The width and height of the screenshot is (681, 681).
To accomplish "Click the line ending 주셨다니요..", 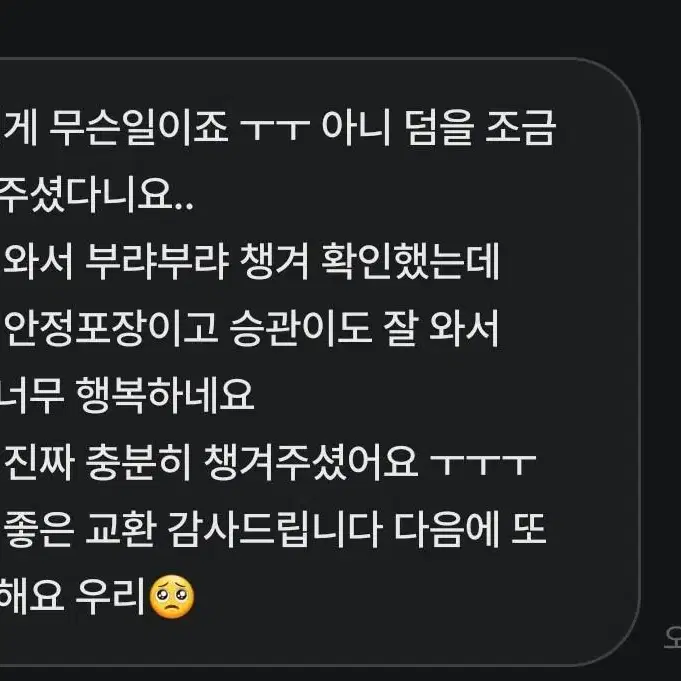I will (x=96, y=195).
